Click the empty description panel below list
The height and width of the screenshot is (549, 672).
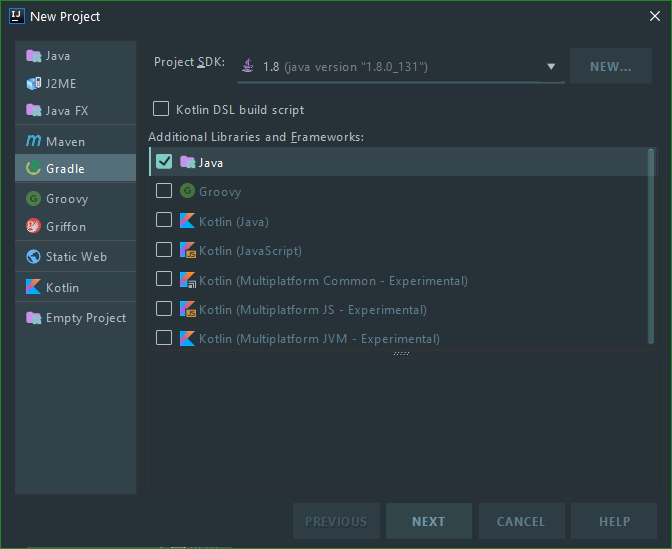coord(402,426)
